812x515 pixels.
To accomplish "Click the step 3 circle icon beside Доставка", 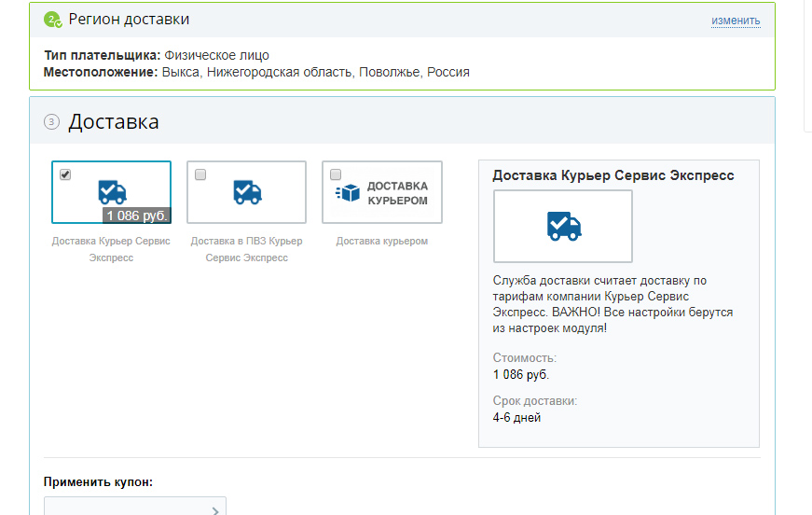I will (52, 121).
